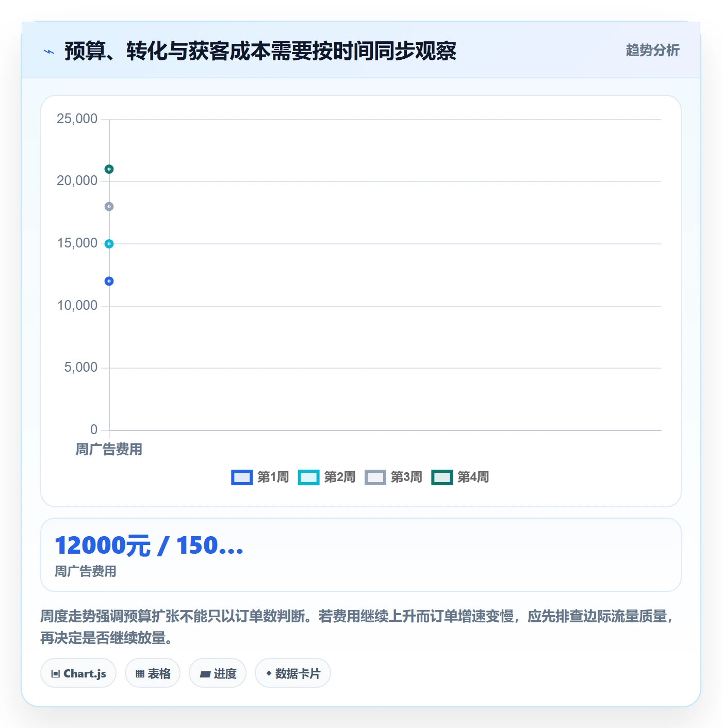Image resolution: width=722 pixels, height=728 pixels.
Task: Click the 周广告费用 x-axis label
Action: [109, 450]
